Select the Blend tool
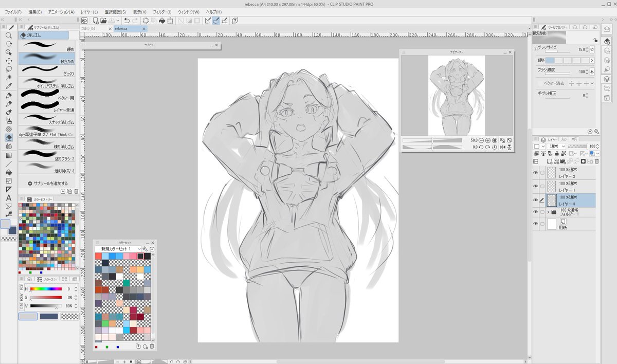617x364 pixels. click(9, 146)
